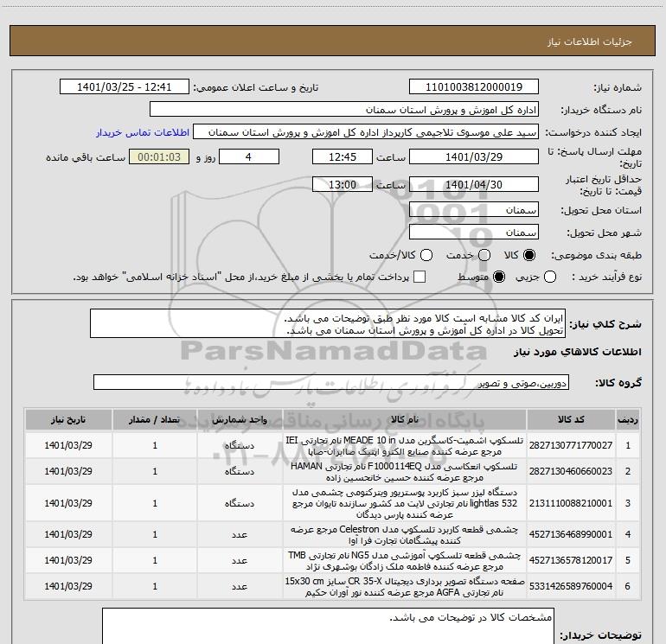
Task: Click product code 4527136468990001
Action: click(x=571, y=534)
